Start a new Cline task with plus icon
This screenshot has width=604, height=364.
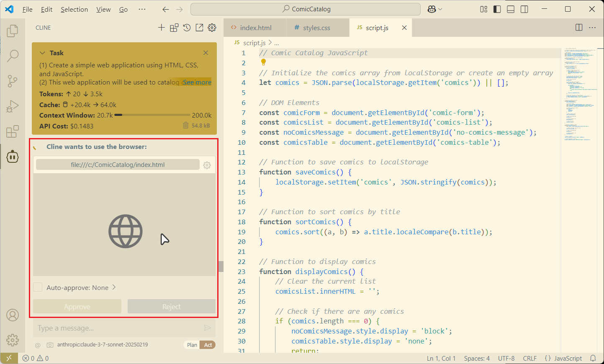pyautogui.click(x=161, y=28)
